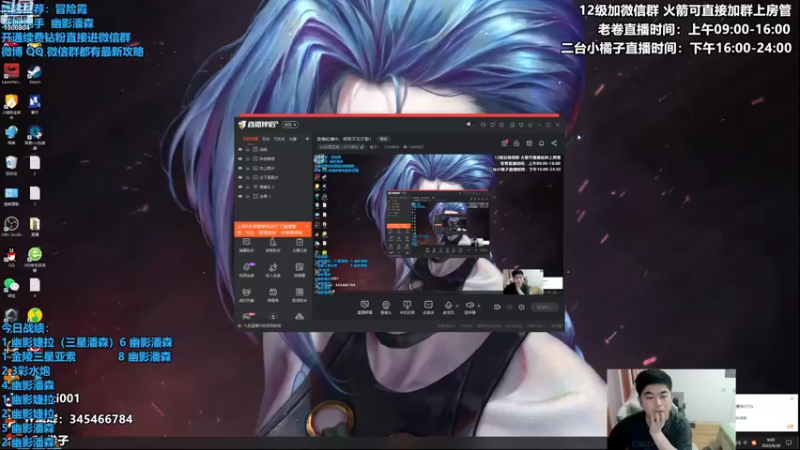This screenshot has width=800, height=450.
Task: Open the bell notifications icon in the app
Action: point(541,143)
